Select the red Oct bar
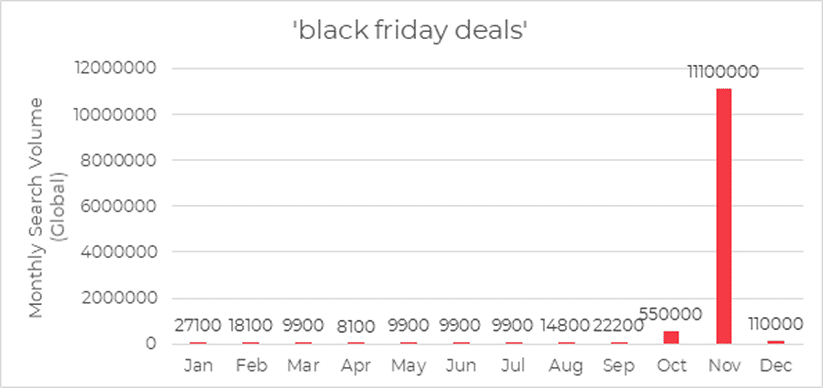This screenshot has height=388, width=823. [x=671, y=338]
